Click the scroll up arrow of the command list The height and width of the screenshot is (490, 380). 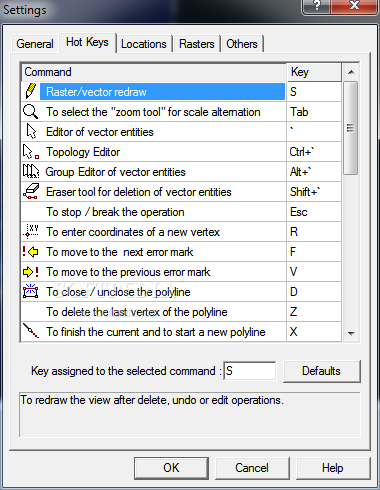coord(351,72)
